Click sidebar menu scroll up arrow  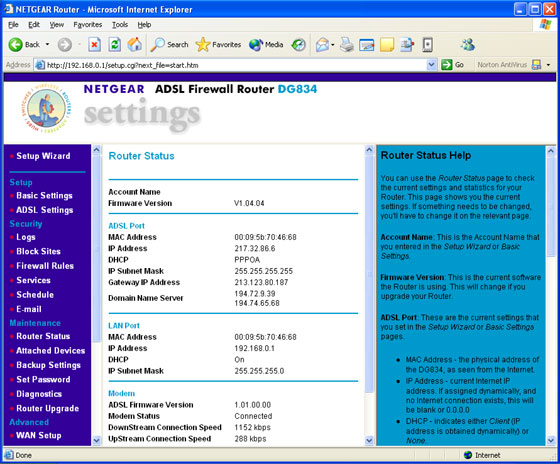click(x=96, y=150)
